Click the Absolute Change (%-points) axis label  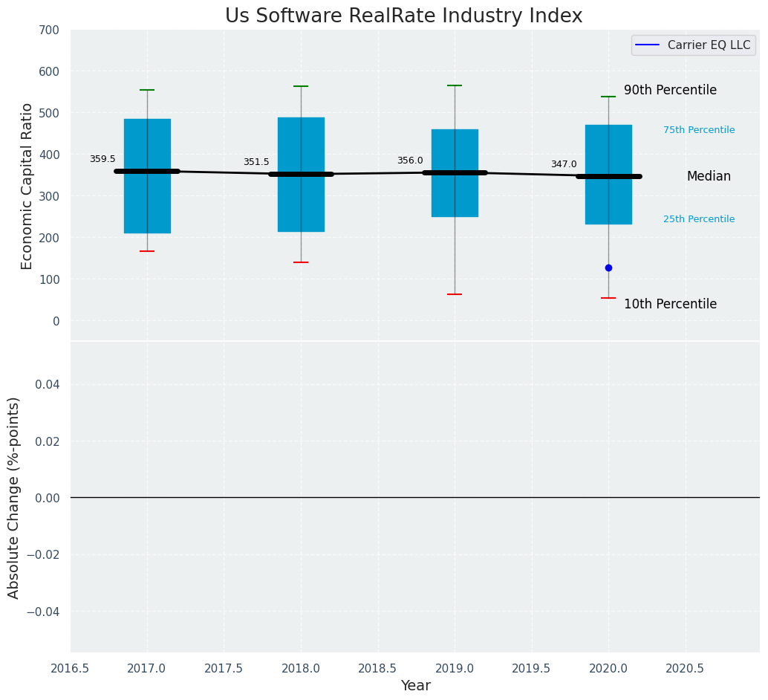tap(13, 498)
